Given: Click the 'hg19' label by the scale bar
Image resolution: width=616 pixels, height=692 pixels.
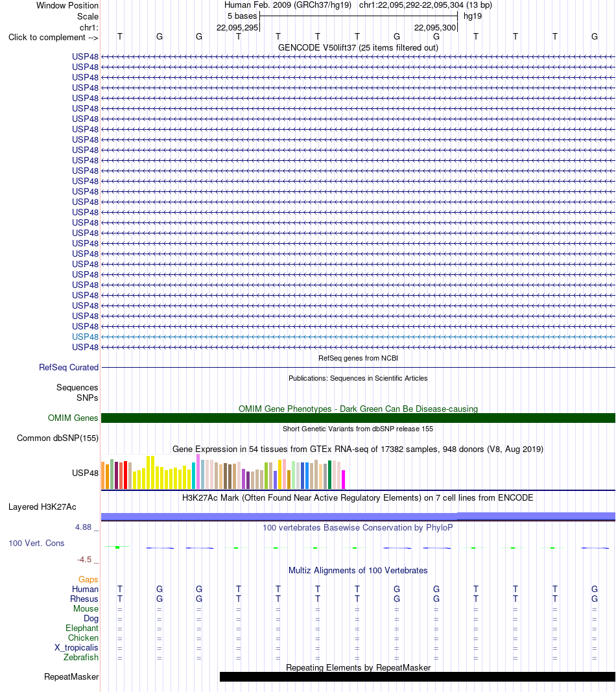Looking at the screenshot, I should [473, 16].
